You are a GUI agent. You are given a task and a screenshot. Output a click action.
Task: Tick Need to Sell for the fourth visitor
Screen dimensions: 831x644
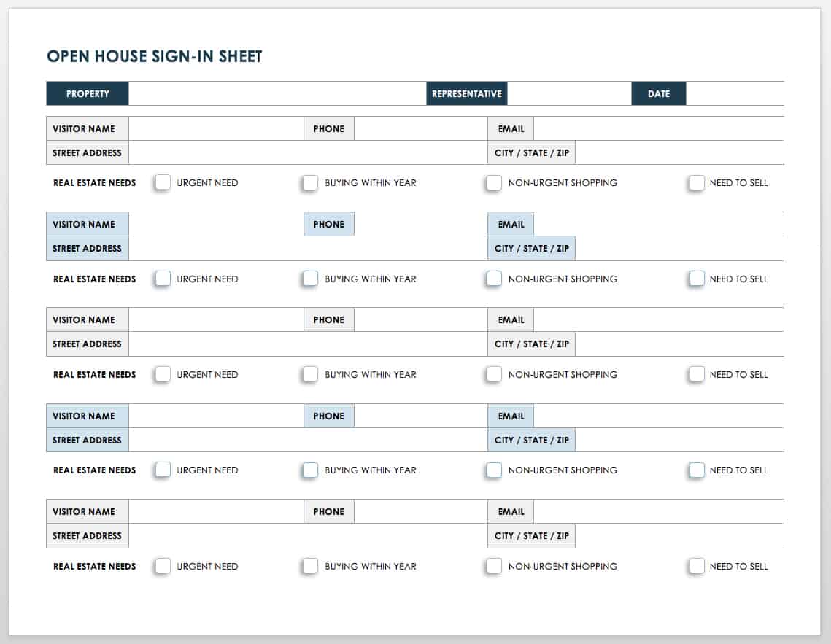pyautogui.click(x=697, y=470)
